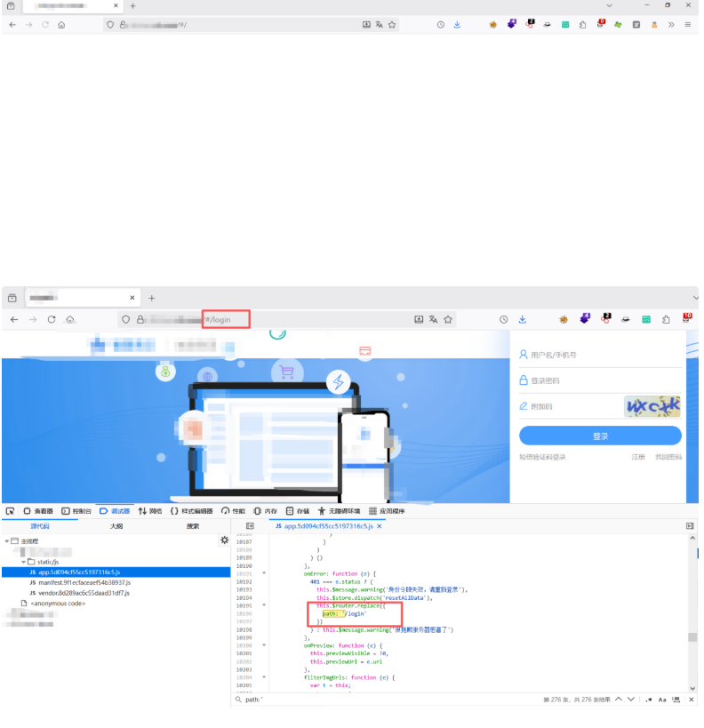Set breakpoint on line number 10193

[244, 589]
